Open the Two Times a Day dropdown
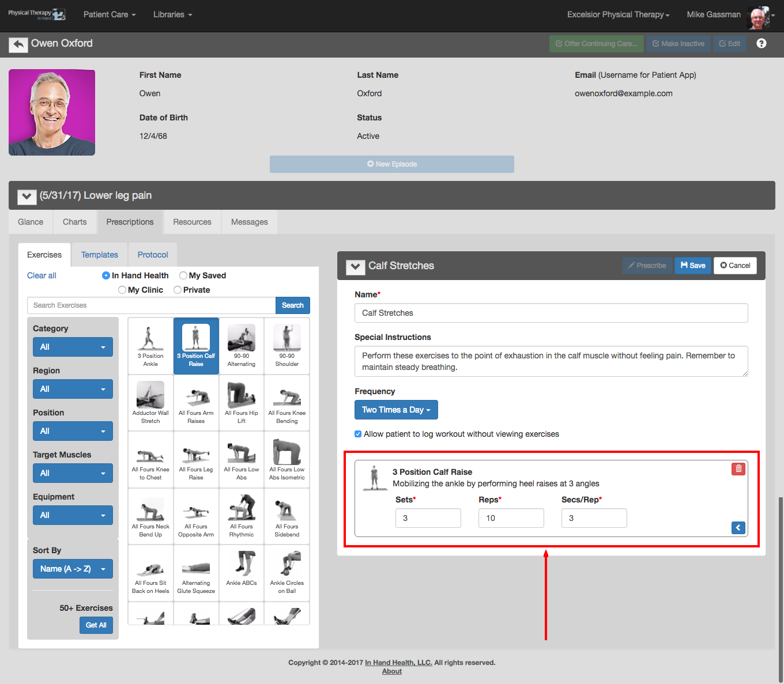 (x=396, y=410)
